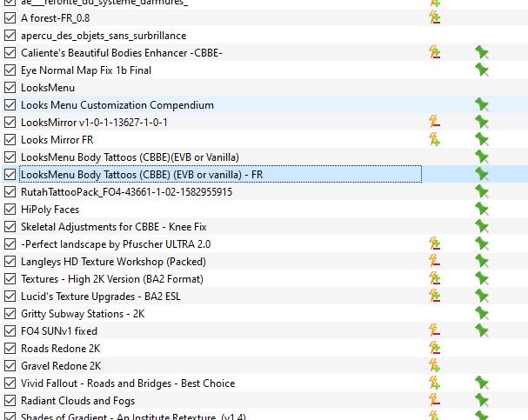Click the conflict icon for Perfect landscape by Pfuscher

point(434,244)
